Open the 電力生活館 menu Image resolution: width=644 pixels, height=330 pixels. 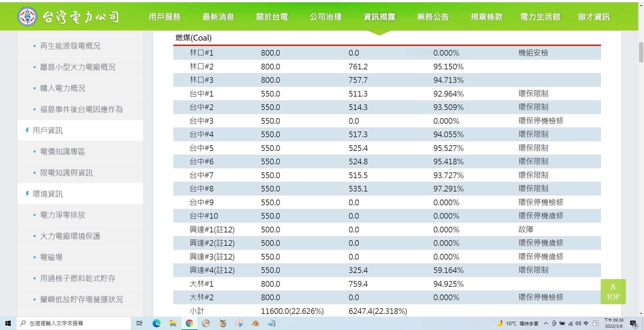tap(540, 17)
